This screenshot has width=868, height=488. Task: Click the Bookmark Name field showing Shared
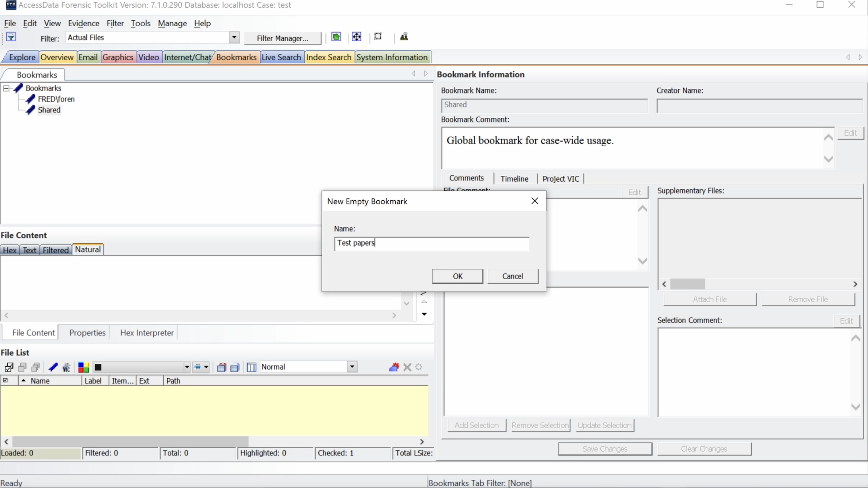pyautogui.click(x=544, y=105)
